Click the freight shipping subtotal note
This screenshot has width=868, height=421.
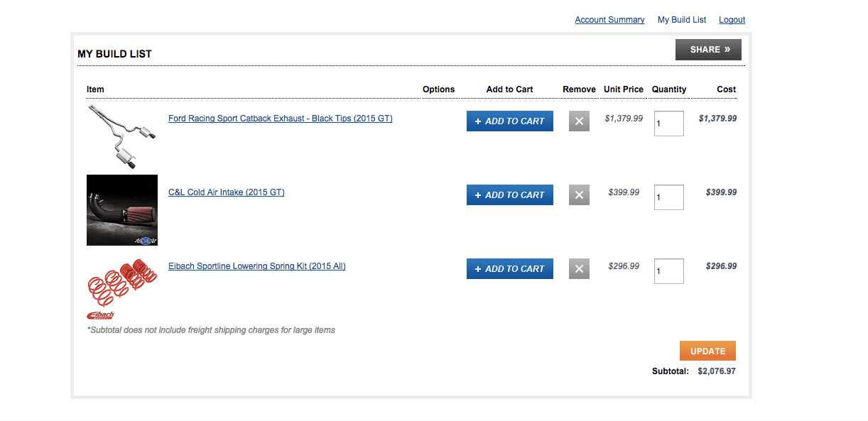[x=211, y=330]
